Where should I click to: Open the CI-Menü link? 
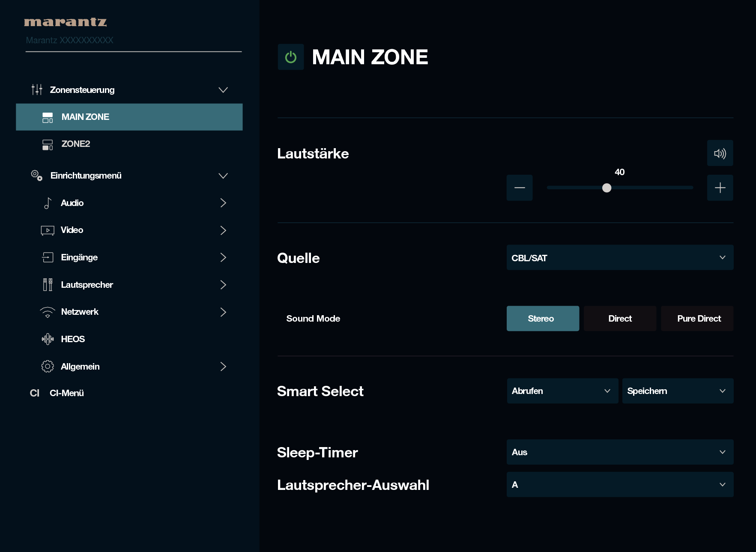66,393
